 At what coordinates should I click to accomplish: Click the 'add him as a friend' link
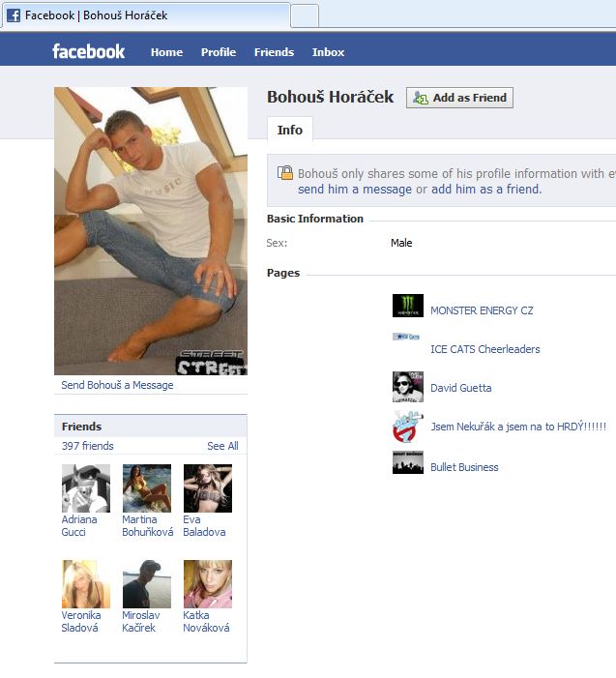(485, 190)
